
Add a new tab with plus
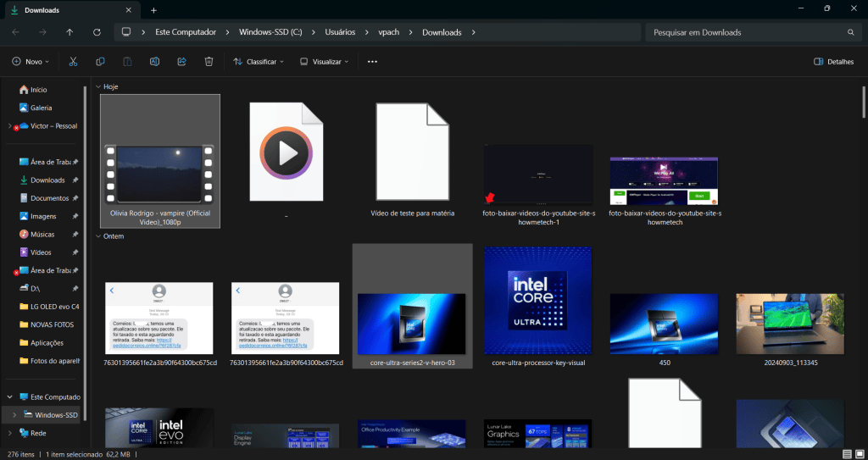click(154, 10)
